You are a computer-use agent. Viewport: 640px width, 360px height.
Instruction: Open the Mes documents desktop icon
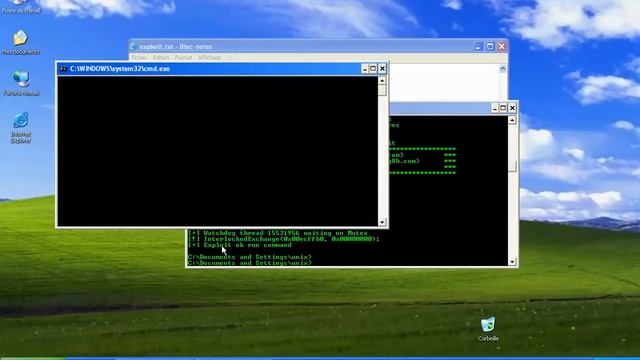20,42
